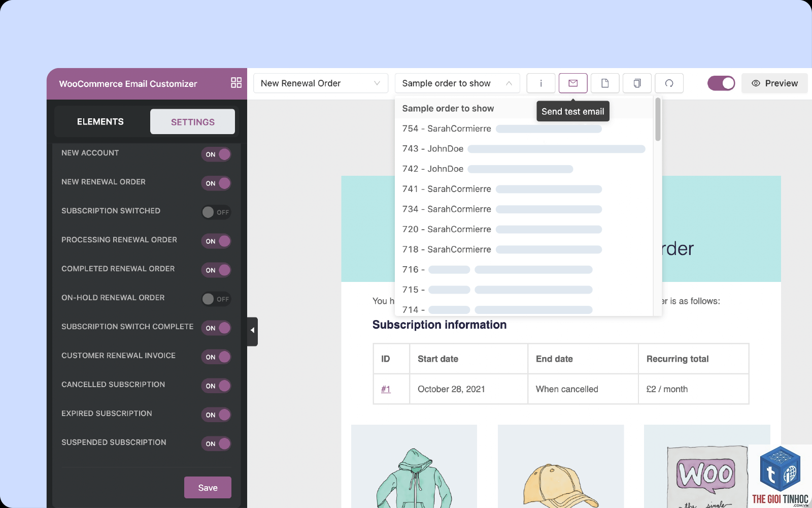The width and height of the screenshot is (812, 508).
Task: Toggle Completed Renewal Order switch
Action: tap(216, 270)
